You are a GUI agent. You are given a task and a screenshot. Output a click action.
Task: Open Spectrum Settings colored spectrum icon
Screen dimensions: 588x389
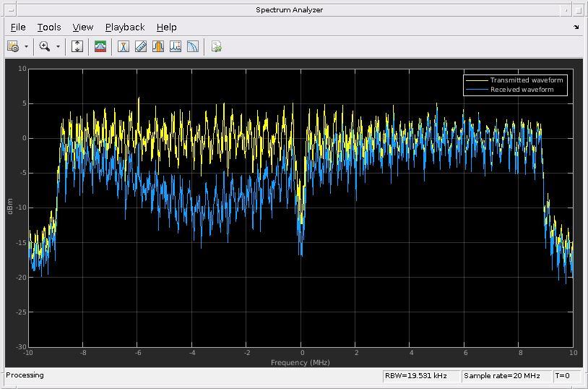(x=100, y=46)
